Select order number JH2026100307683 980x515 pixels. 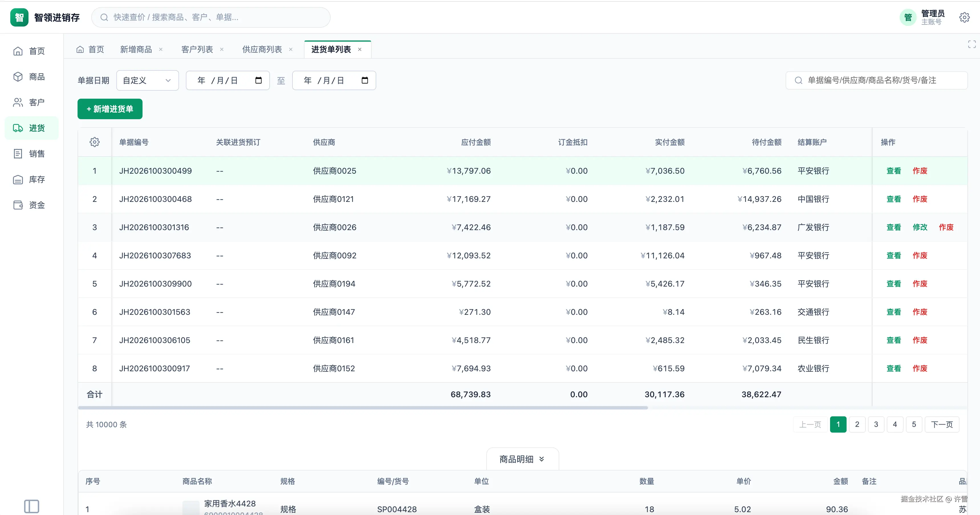click(x=155, y=256)
